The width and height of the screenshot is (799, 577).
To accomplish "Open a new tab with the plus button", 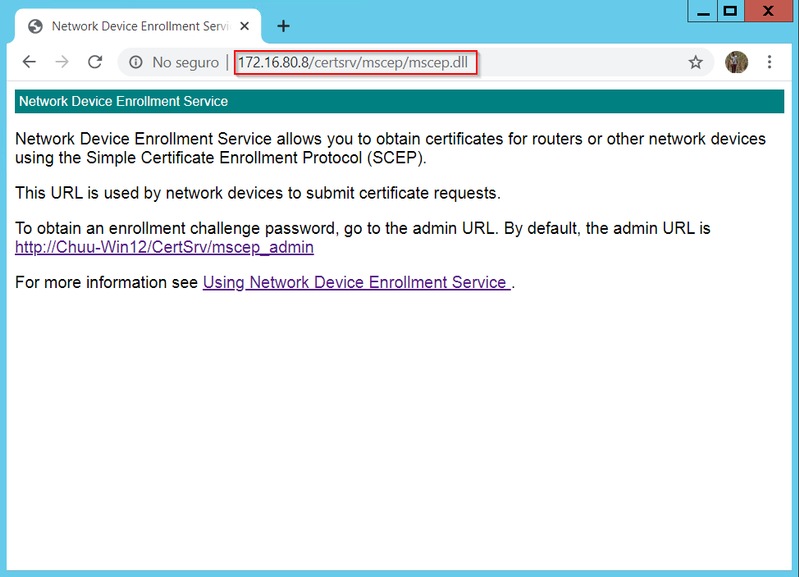I will [283, 26].
